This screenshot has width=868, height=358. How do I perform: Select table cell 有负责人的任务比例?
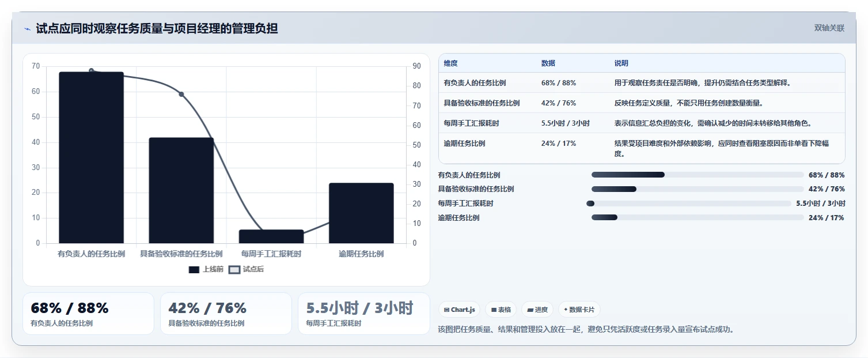(475, 83)
